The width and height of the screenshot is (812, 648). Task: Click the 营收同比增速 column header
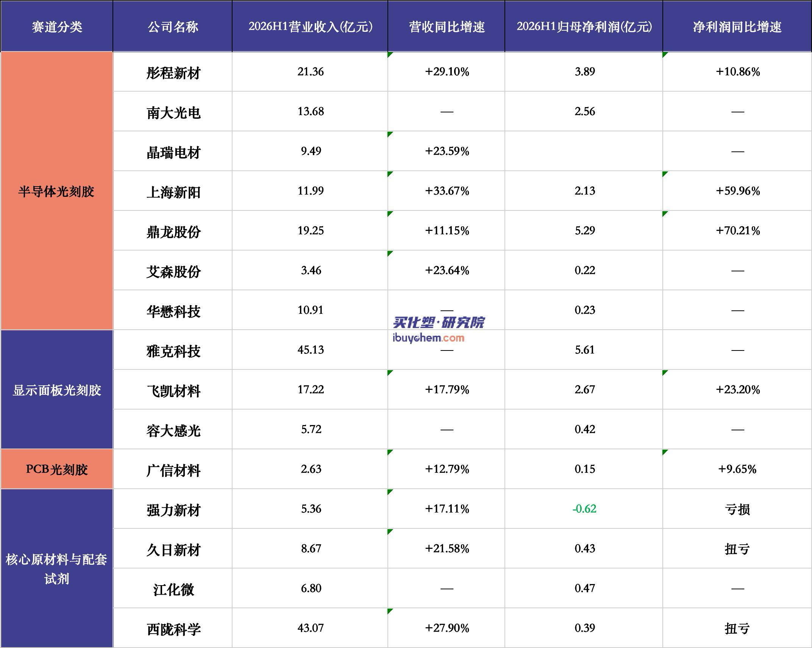click(447, 26)
